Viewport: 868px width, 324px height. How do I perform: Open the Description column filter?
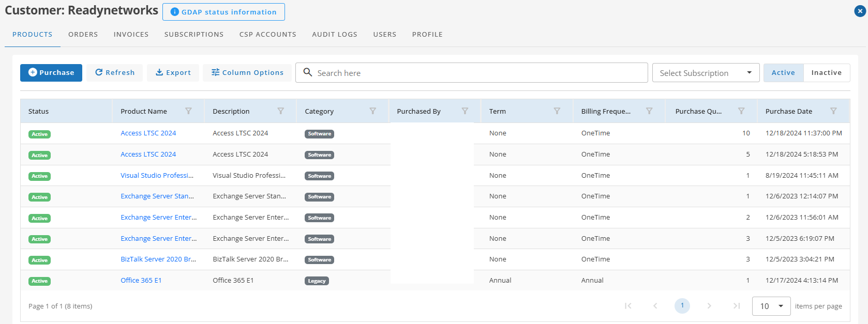[x=280, y=111]
